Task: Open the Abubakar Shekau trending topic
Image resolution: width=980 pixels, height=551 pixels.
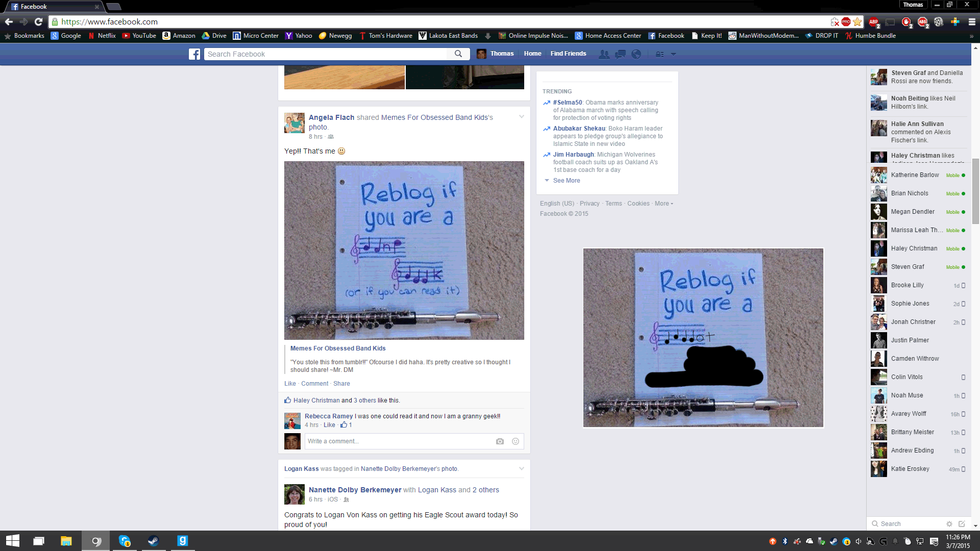Action: [579, 129]
